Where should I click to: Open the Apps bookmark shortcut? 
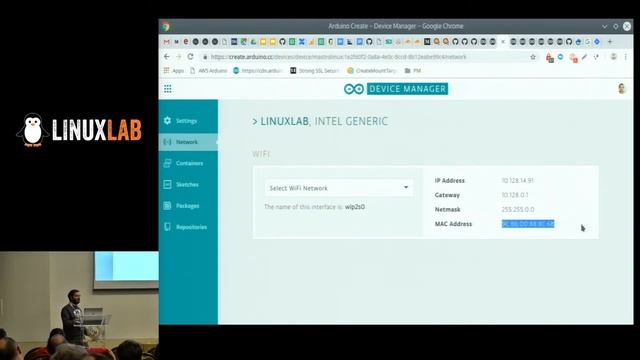tap(174, 71)
